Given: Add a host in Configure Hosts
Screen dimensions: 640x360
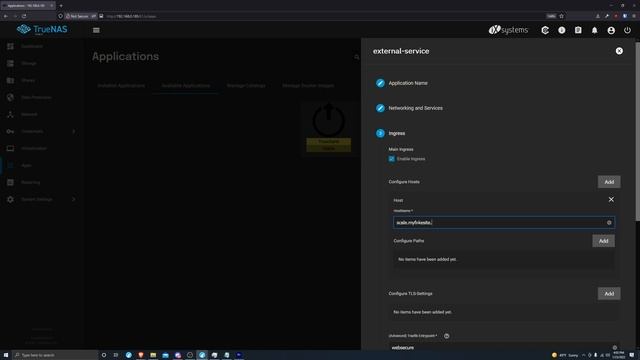Looking at the screenshot, I should (x=609, y=182).
